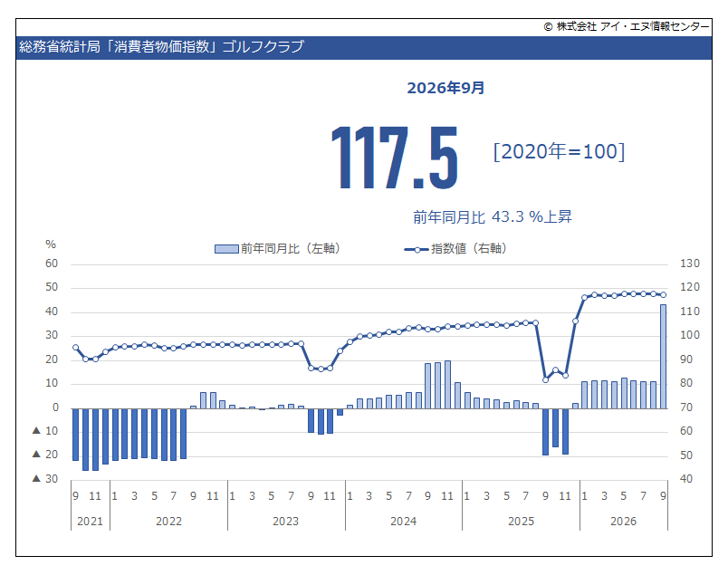Click the % unit label on left axis

(x=51, y=244)
